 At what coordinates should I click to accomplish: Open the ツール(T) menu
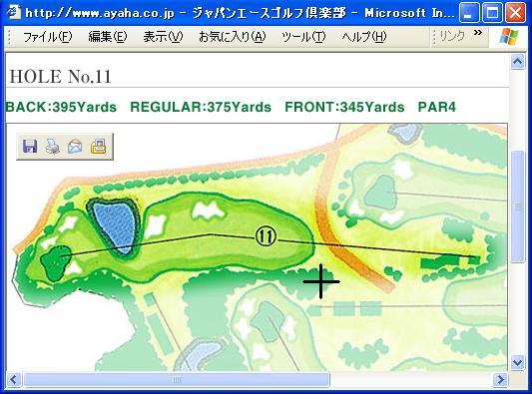coord(303,37)
